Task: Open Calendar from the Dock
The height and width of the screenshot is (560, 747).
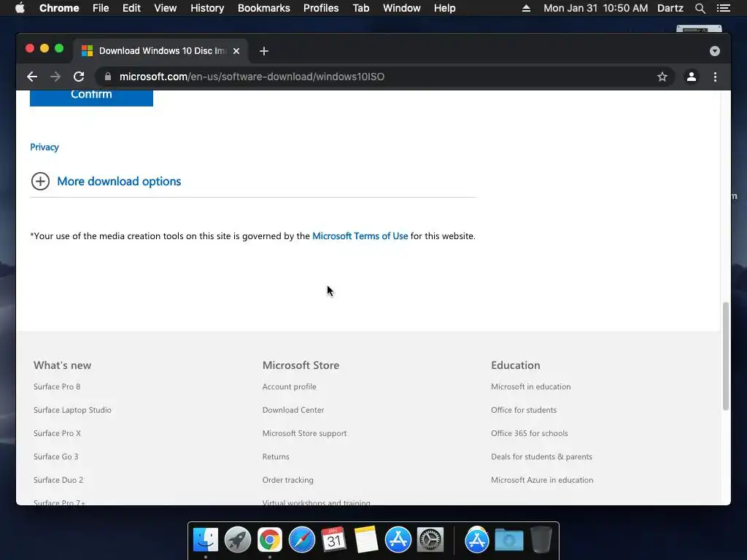Action: tap(334, 540)
